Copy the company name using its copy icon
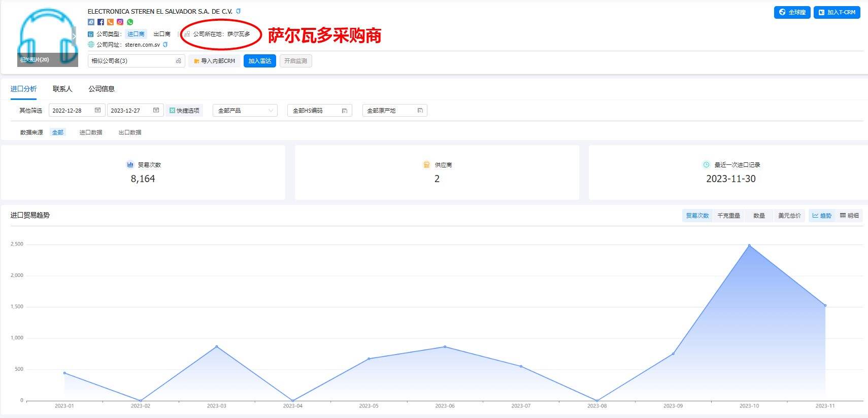This screenshot has height=418, width=868. tap(239, 11)
